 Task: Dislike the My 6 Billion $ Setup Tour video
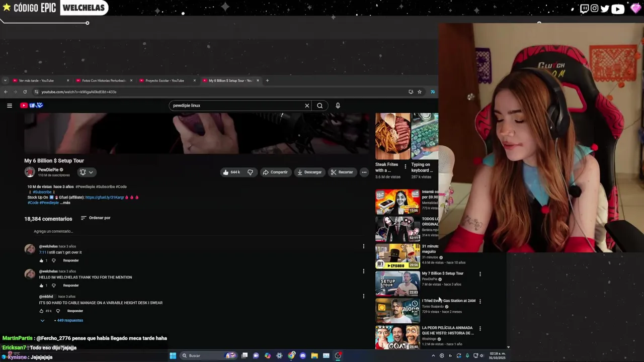point(250,172)
